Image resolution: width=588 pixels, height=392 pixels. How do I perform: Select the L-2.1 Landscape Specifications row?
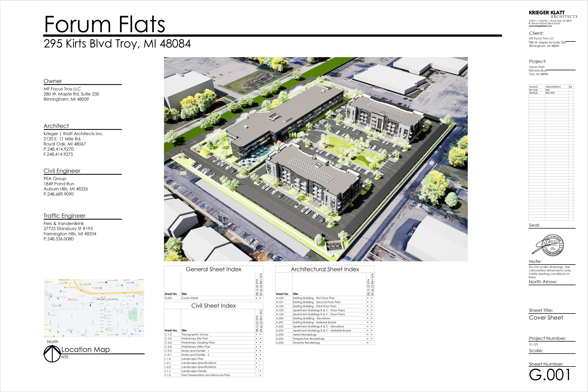213,363
